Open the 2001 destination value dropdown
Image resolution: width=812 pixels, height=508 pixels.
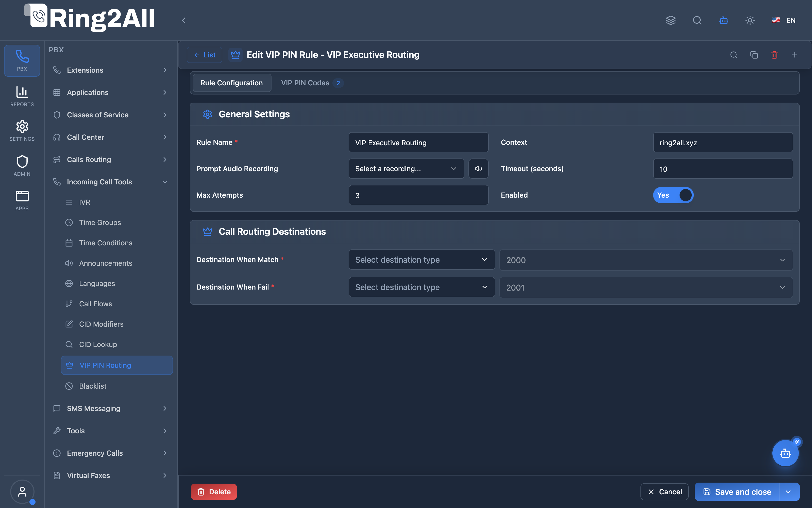646,288
